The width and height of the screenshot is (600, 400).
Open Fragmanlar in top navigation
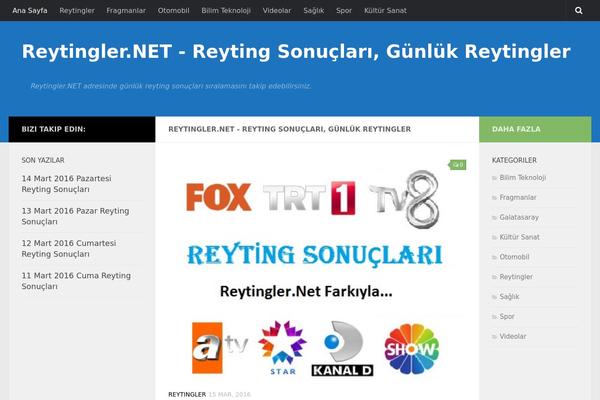126,11
